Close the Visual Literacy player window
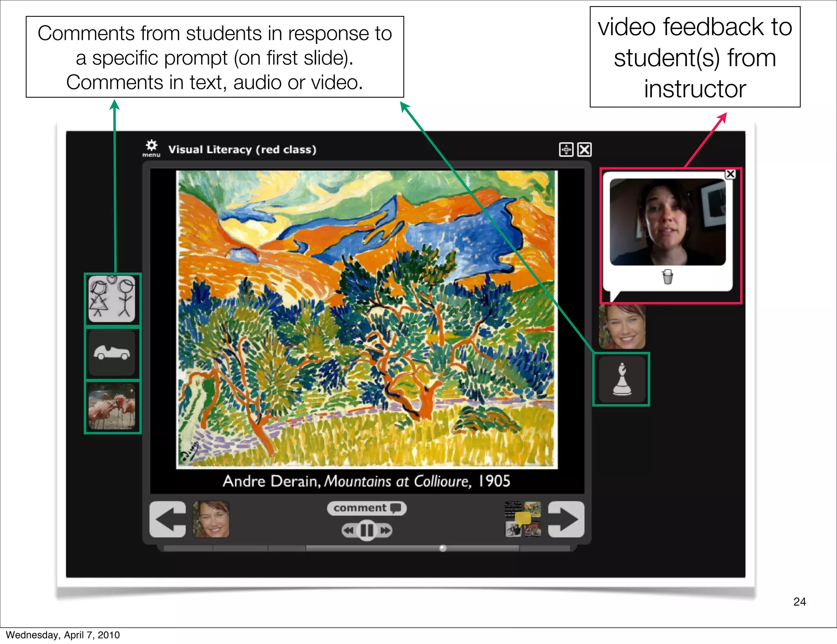This screenshot has height=644, width=837. (584, 150)
